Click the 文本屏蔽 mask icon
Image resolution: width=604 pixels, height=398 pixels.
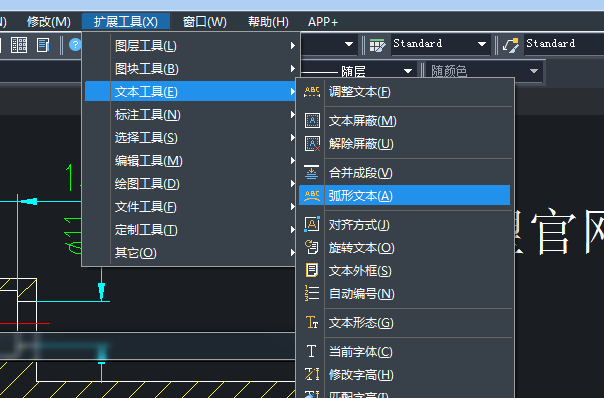pyautogui.click(x=312, y=121)
